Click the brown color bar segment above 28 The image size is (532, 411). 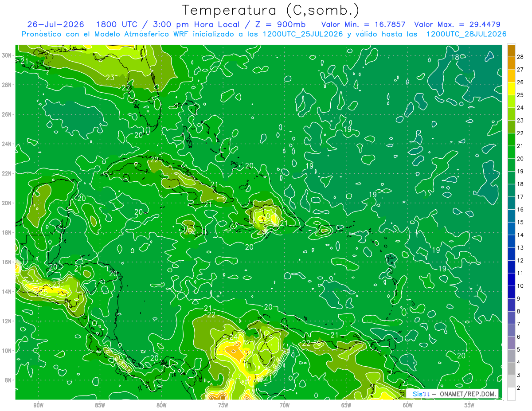click(511, 51)
